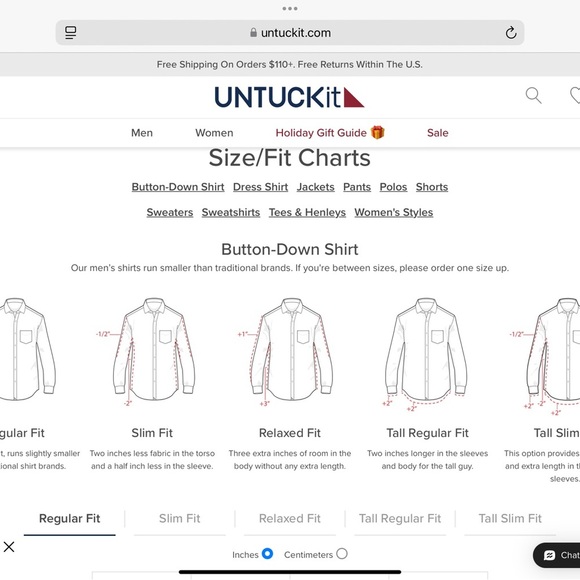Click the Size/Fit Charts heading
Screen dimensions: 580x580
click(290, 158)
